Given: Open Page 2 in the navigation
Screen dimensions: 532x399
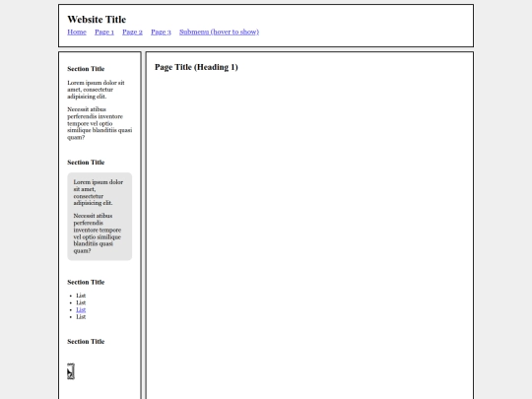Looking at the screenshot, I should pyautogui.click(x=132, y=32).
